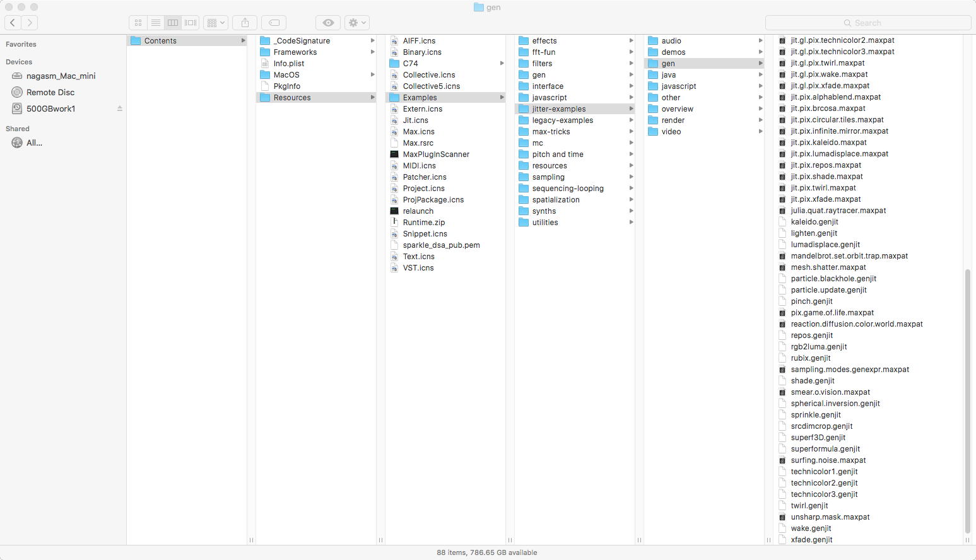Screen dimensions: 976x560
Task: Select unsharp.mask.maxpat file
Action: [x=830, y=517]
